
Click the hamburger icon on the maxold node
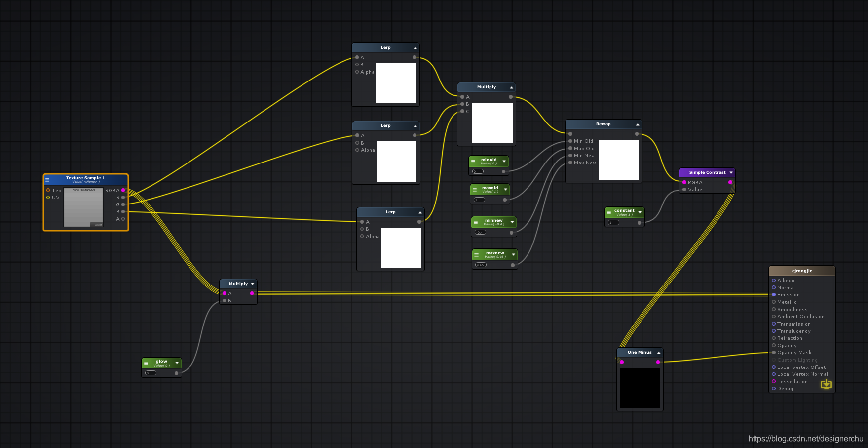coord(475,190)
